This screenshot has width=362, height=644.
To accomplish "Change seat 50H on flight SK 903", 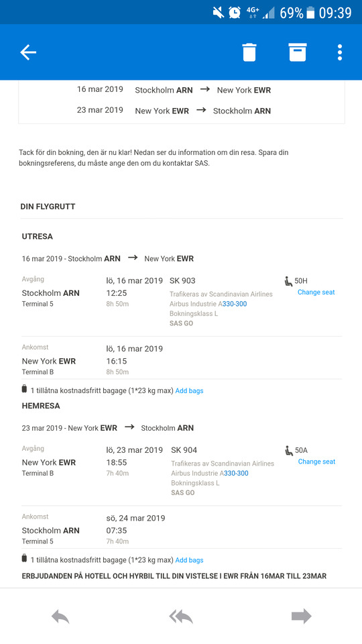I will pos(316,292).
